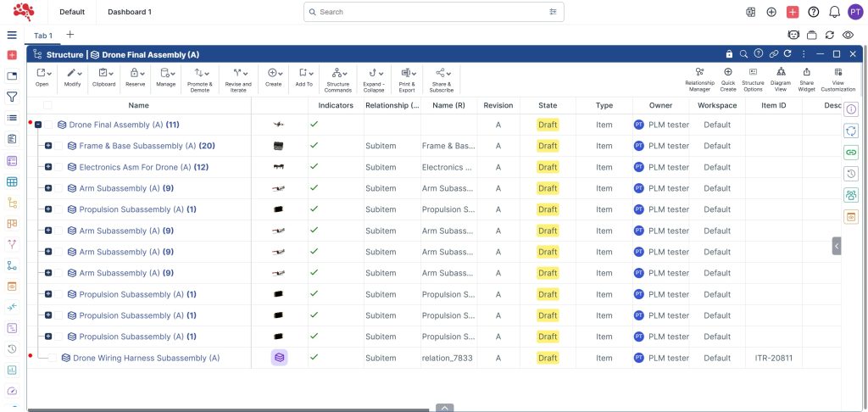
Task: Expand the Electronics Asm For Drone row
Action: click(48, 167)
